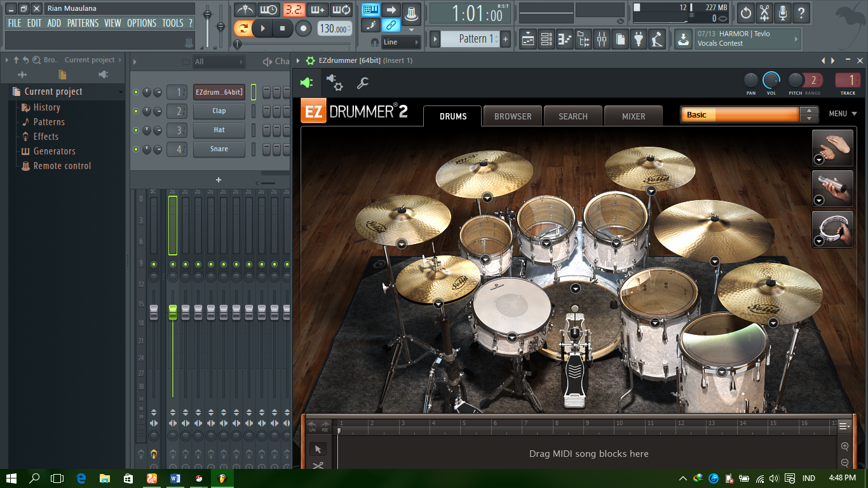The width and height of the screenshot is (868, 488).
Task: Open the OPTIONS menu
Action: pos(142,23)
